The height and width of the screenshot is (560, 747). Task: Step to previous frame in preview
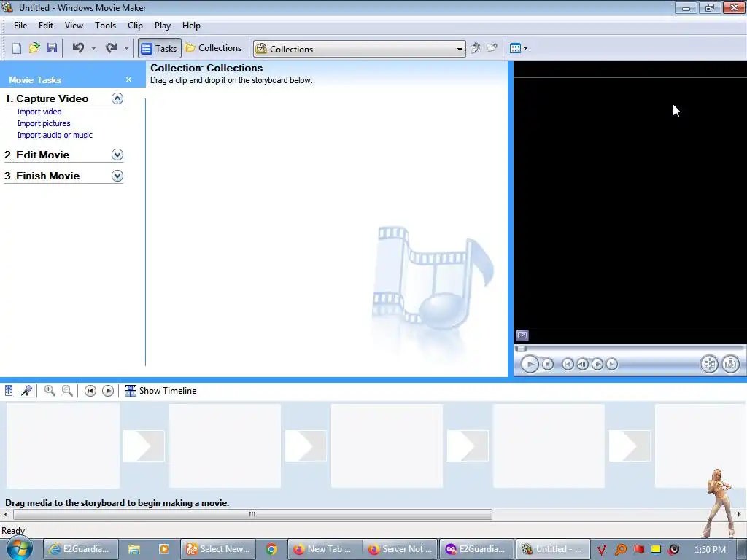click(582, 365)
